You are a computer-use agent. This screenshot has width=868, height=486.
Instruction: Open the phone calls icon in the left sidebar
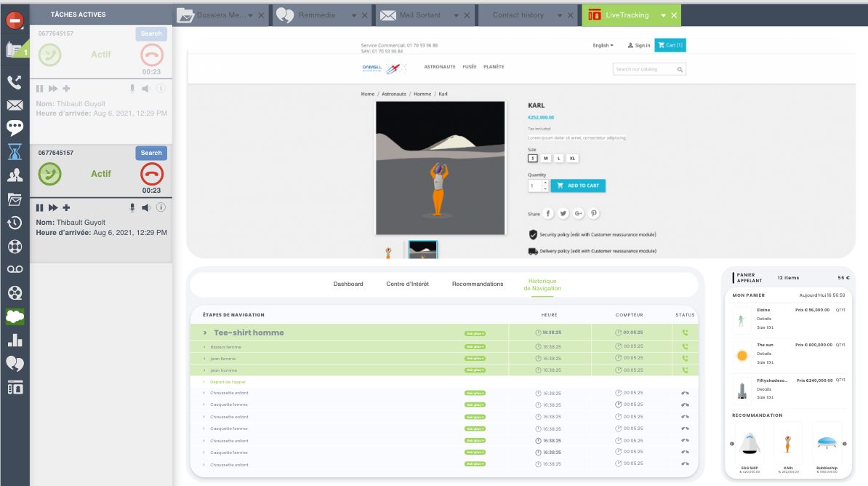[15, 82]
